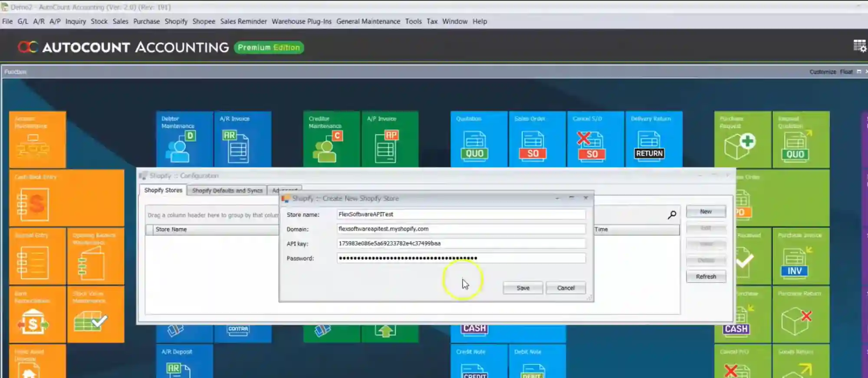Open the Credit Note tile
Screen dimensions: 868x378
click(x=479, y=361)
